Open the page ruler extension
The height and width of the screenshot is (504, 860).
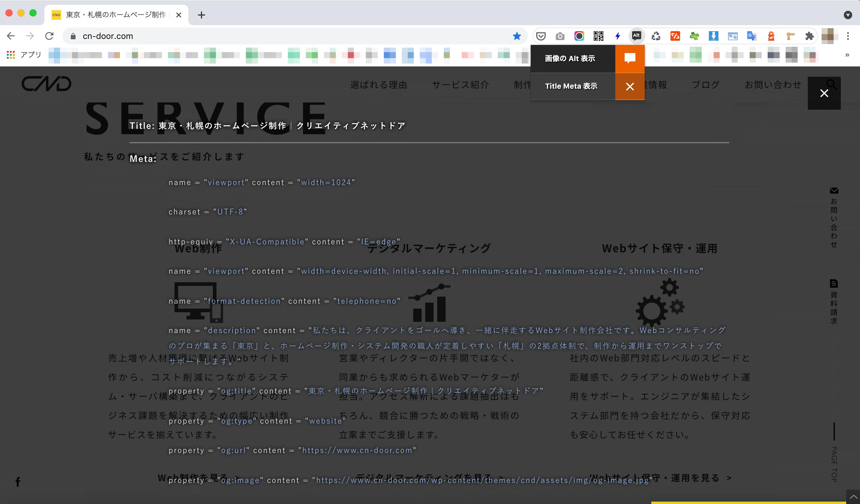tap(790, 36)
